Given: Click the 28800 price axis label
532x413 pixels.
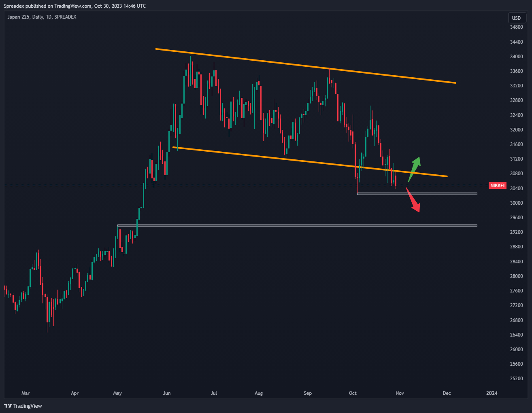Looking at the screenshot, I should point(517,247).
